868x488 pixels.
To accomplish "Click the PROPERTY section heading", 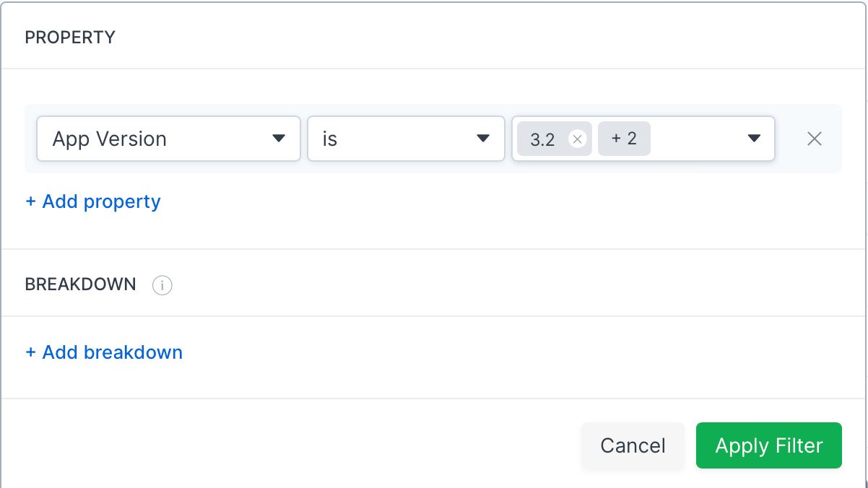I will click(70, 38).
